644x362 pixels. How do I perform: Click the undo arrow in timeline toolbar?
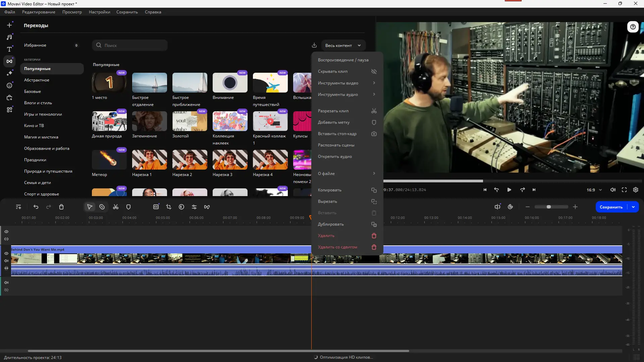tap(36, 207)
